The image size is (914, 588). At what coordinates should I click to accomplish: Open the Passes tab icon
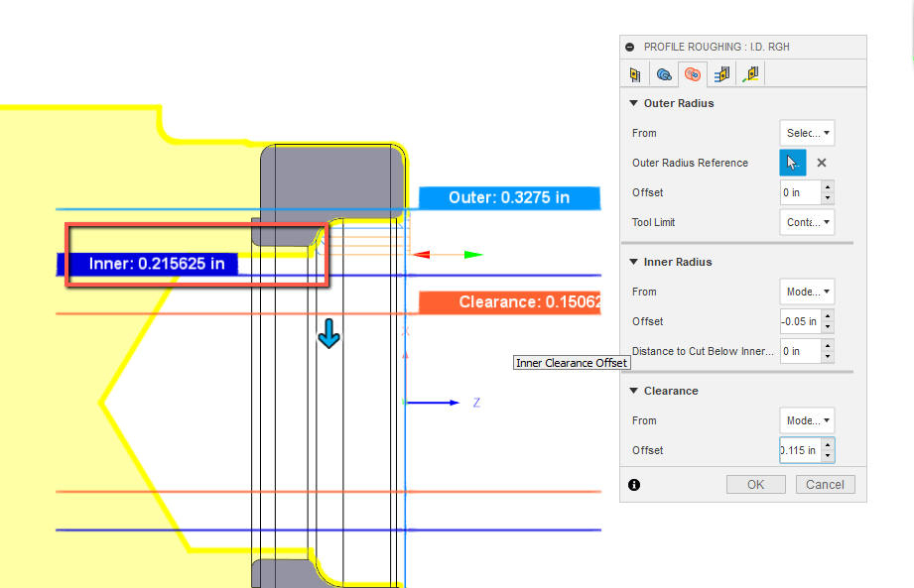pyautogui.click(x=721, y=74)
